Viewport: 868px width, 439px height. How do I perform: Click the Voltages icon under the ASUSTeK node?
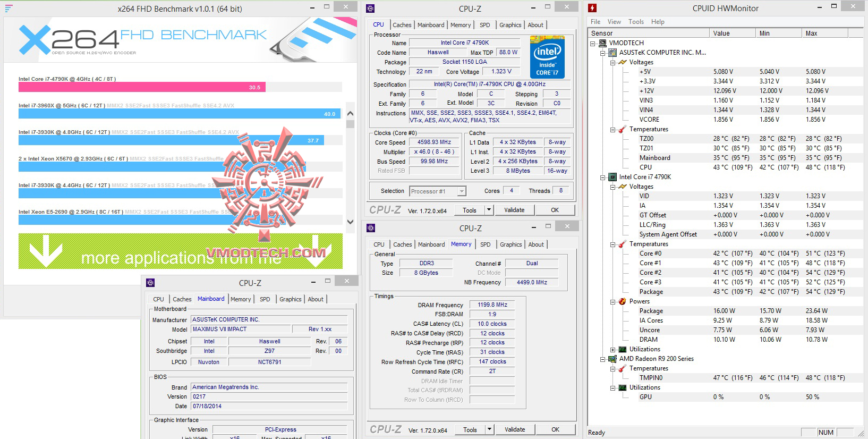point(623,62)
